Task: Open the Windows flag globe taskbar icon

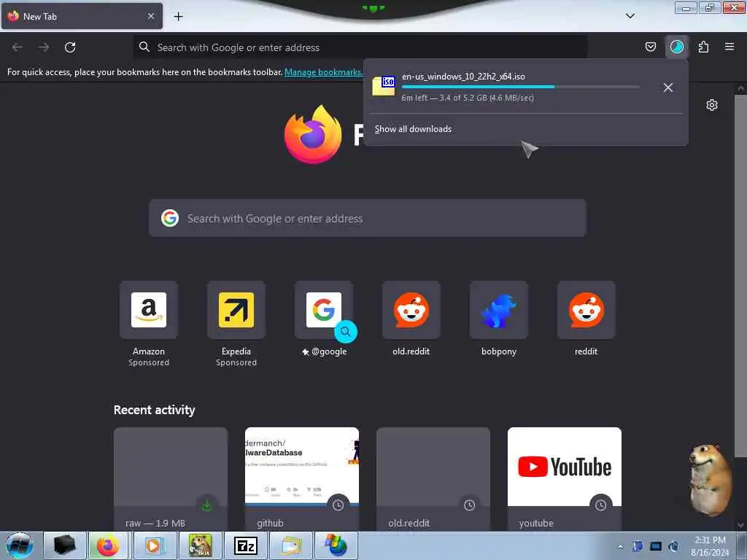Action: coord(336,545)
